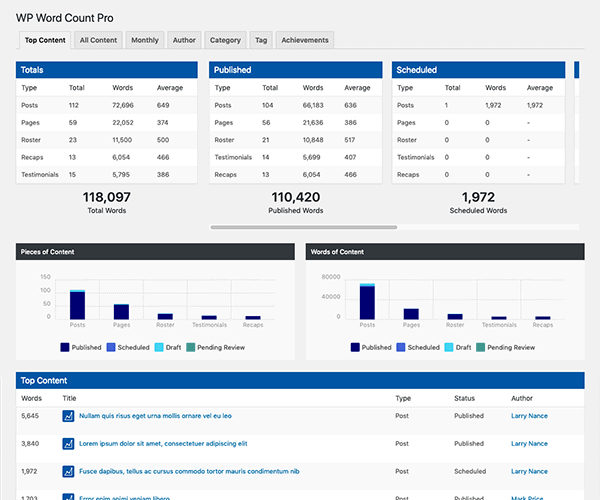
Task: Click the Roster bar in Words of Content chart
Action: click(455, 317)
